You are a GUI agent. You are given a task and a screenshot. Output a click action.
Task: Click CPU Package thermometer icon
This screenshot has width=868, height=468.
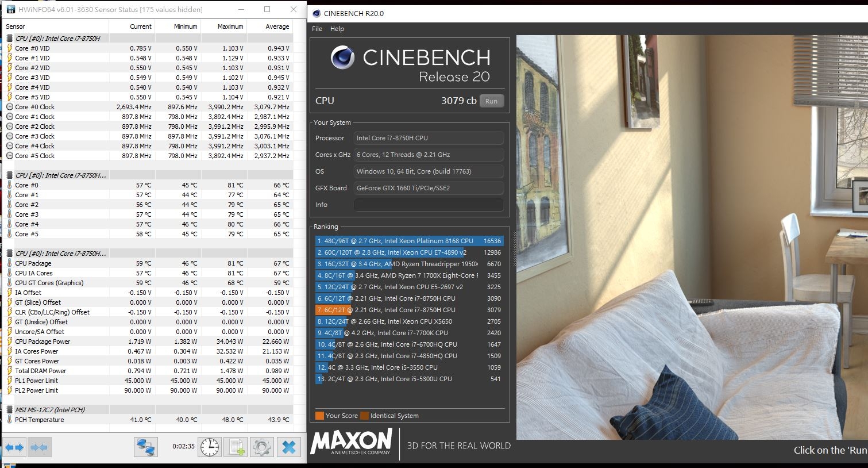[10, 263]
